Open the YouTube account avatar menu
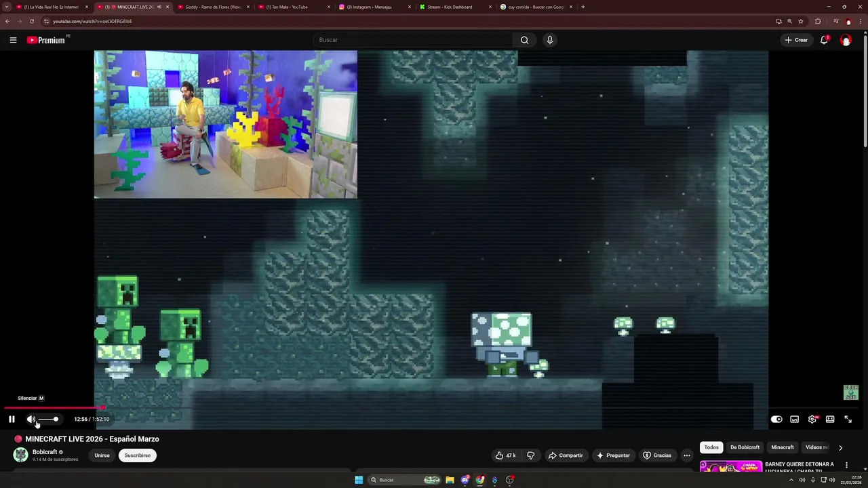 click(x=846, y=40)
